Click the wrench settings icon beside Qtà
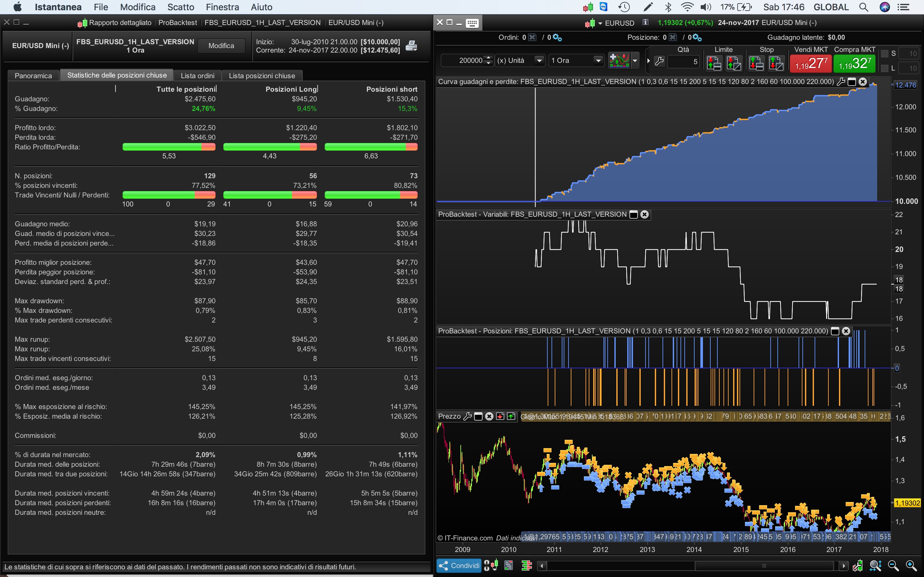The width and height of the screenshot is (924, 577). [659, 61]
